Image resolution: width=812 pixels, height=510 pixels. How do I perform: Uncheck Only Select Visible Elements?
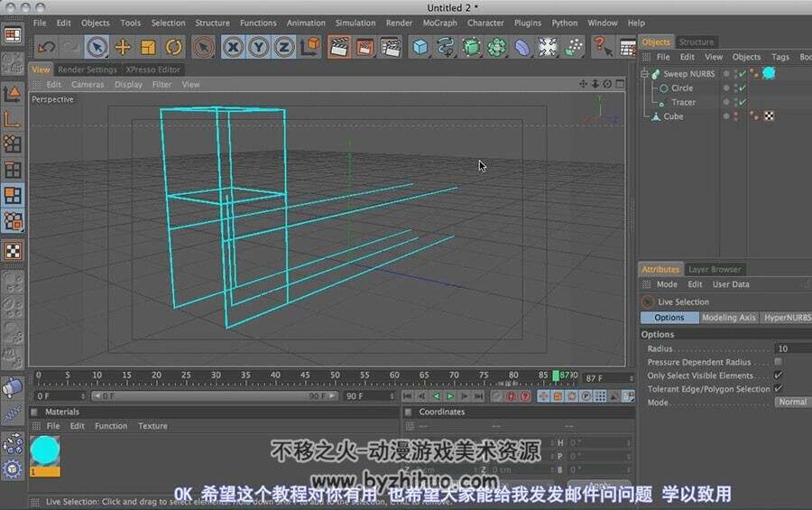click(779, 375)
